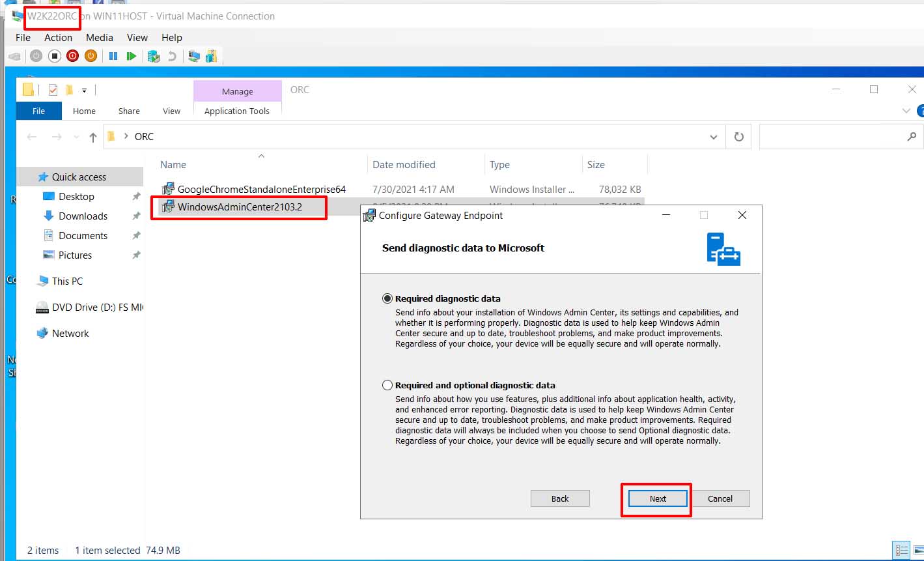The width and height of the screenshot is (924, 561).
Task: Open the Help menu
Action: (172, 38)
